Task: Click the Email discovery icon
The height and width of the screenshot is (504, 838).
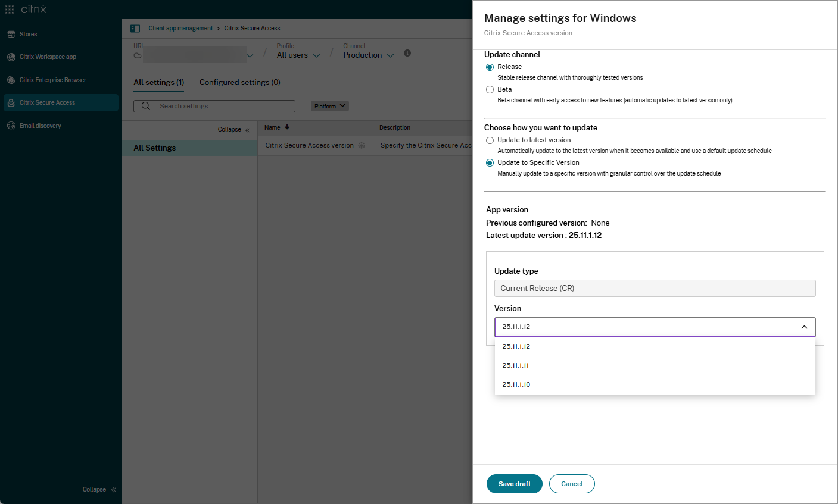Action: [x=11, y=126]
